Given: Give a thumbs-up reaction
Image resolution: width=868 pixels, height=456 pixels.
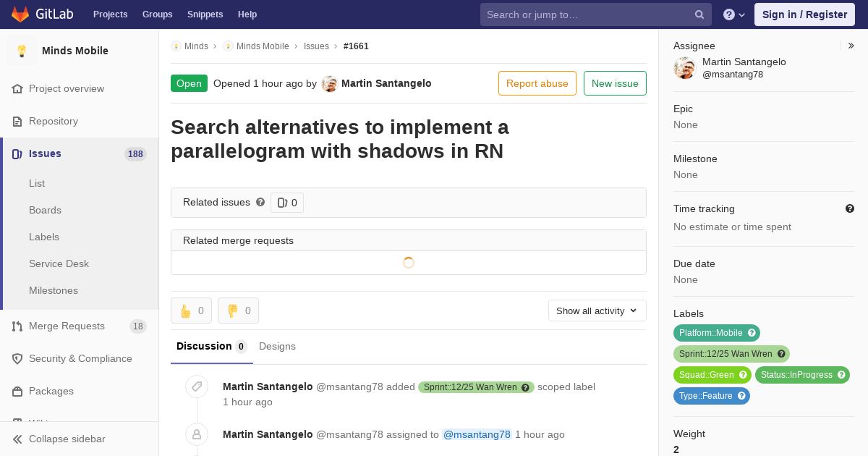Looking at the screenshot, I should coord(191,311).
